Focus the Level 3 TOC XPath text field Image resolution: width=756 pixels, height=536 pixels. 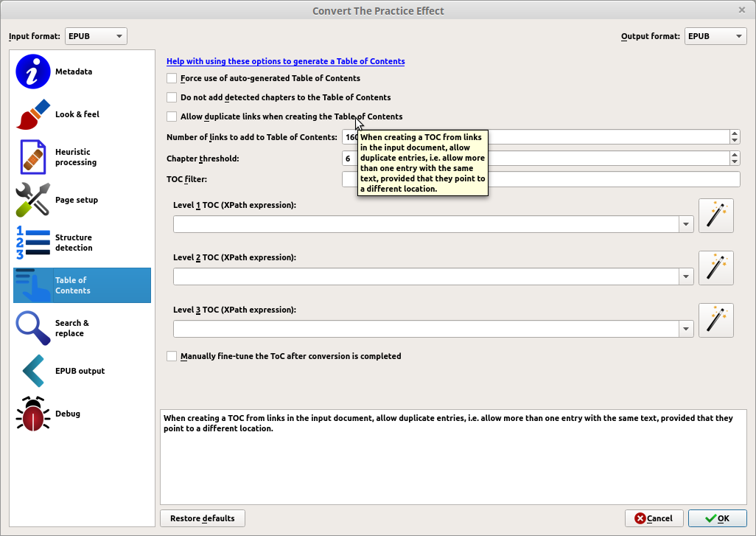(x=426, y=329)
